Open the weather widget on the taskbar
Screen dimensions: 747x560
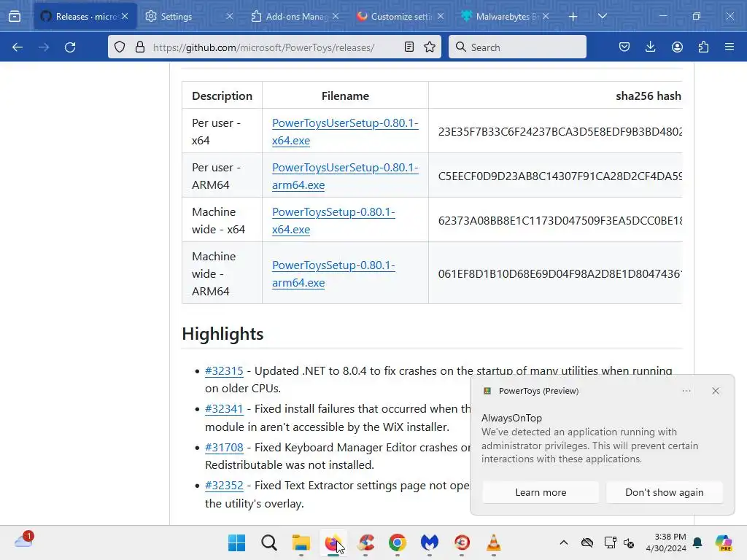click(24, 540)
